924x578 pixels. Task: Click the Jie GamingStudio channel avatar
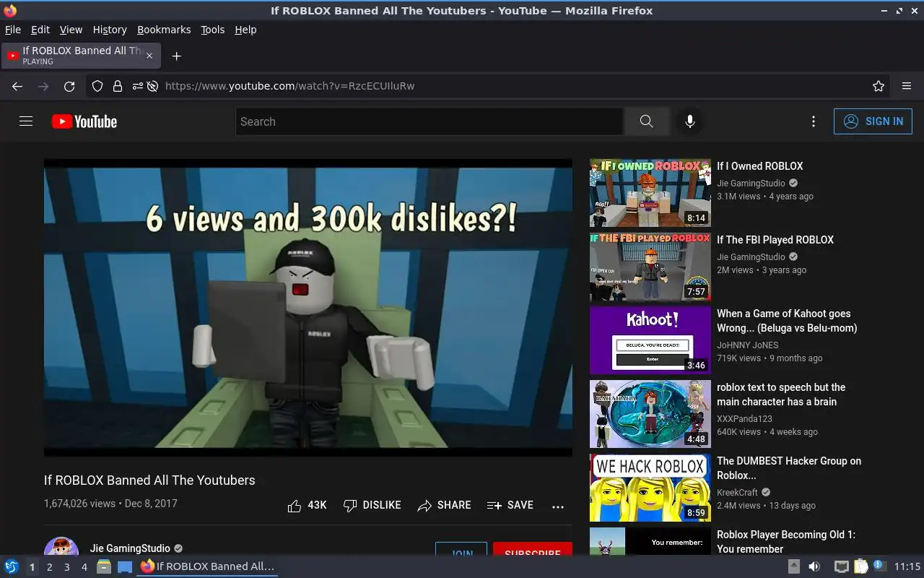click(x=61, y=546)
